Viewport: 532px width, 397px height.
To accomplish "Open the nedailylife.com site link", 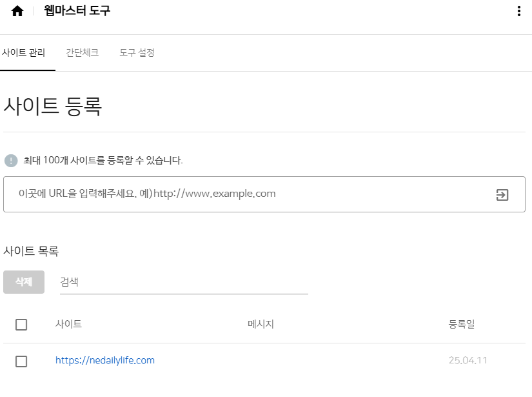I will tap(106, 360).
